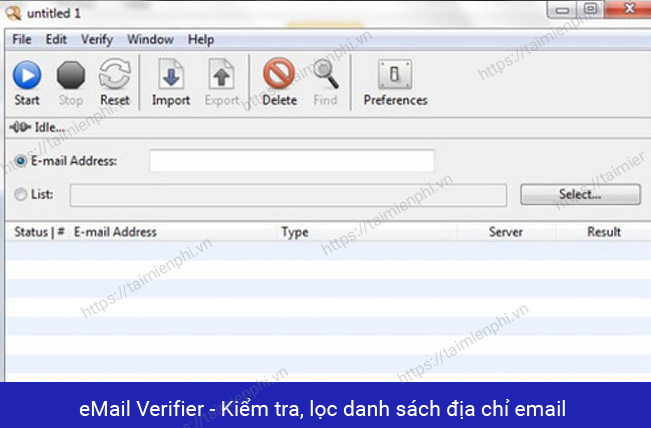Image resolution: width=651 pixels, height=428 pixels.
Task: Open the Edit menu
Action: (56, 39)
